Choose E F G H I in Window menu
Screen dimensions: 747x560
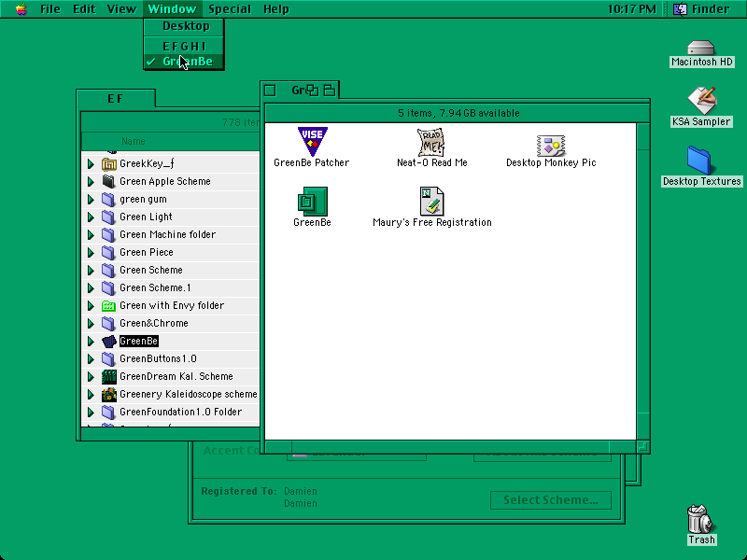[x=184, y=46]
